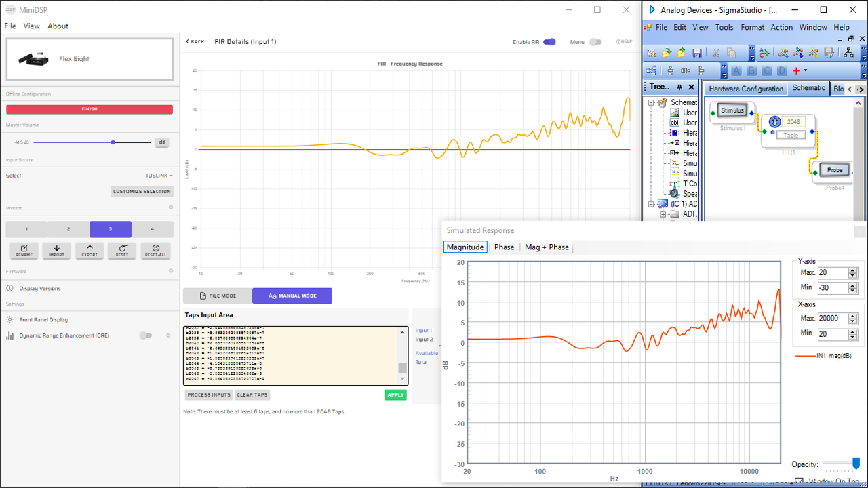Image resolution: width=868 pixels, height=488 pixels.
Task: Click the green Apply button
Action: (x=395, y=394)
